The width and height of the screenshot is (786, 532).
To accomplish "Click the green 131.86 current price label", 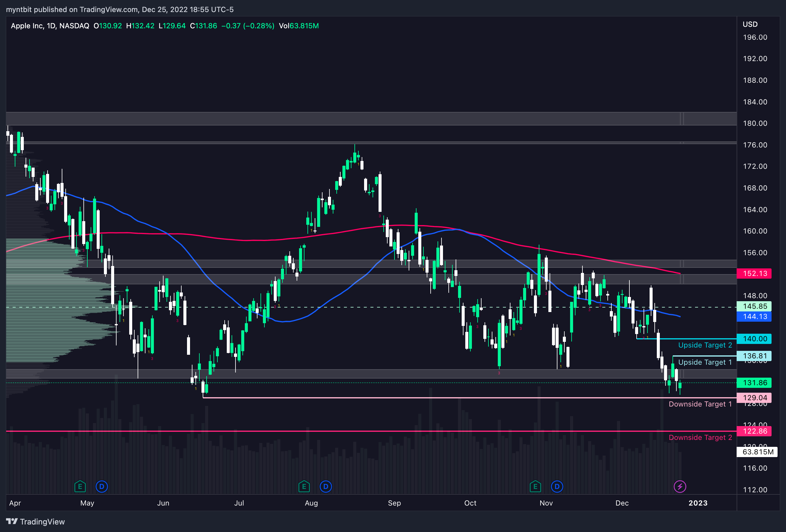I will coord(754,383).
